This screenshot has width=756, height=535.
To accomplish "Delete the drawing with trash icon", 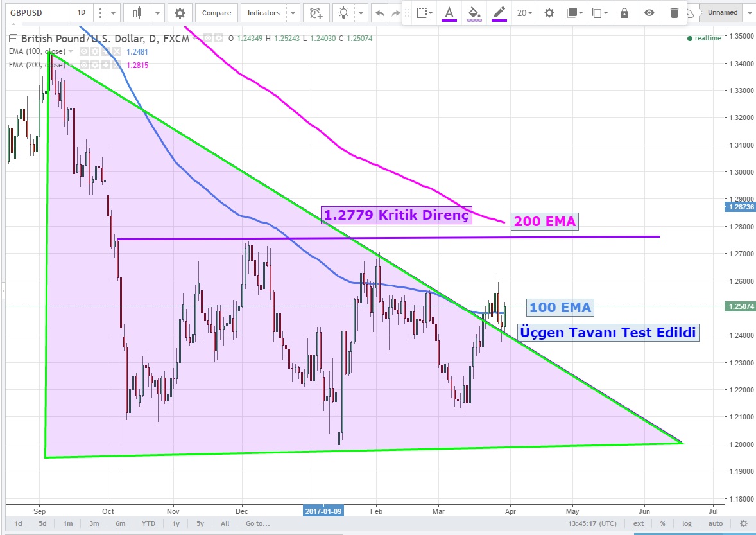I will coord(673,13).
